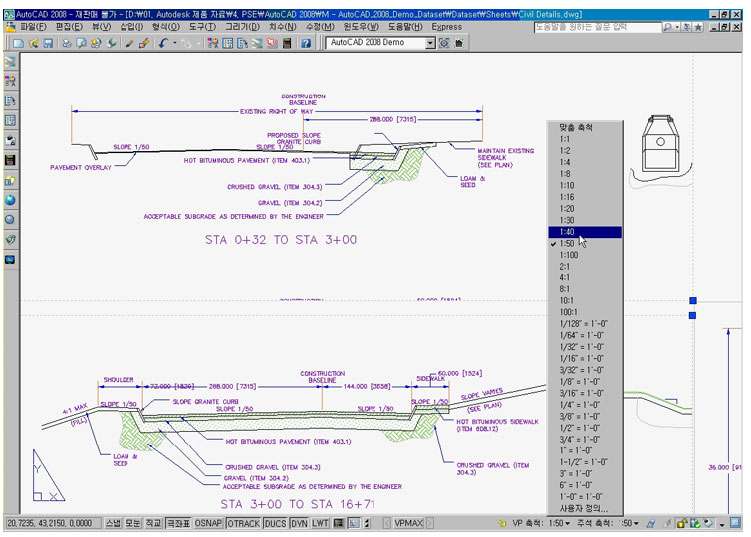Click the Open file icon
Image resolution: width=751 pixels, height=537 pixels.
(x=33, y=44)
